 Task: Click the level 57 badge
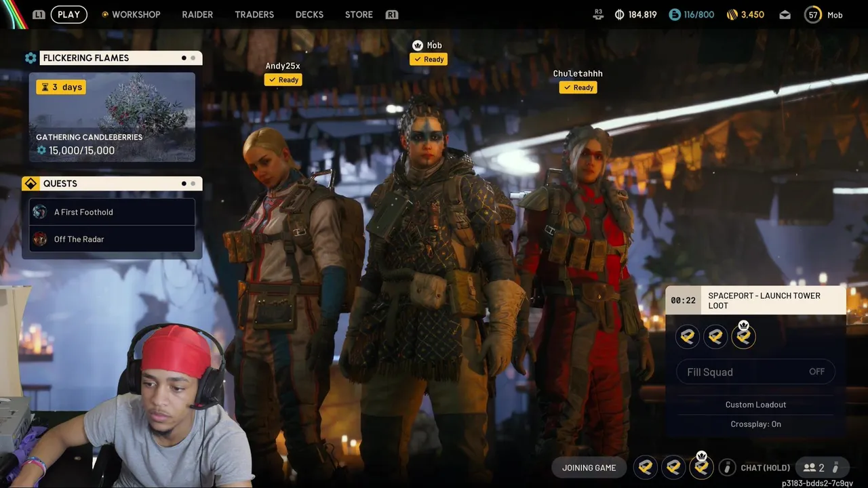pos(813,14)
